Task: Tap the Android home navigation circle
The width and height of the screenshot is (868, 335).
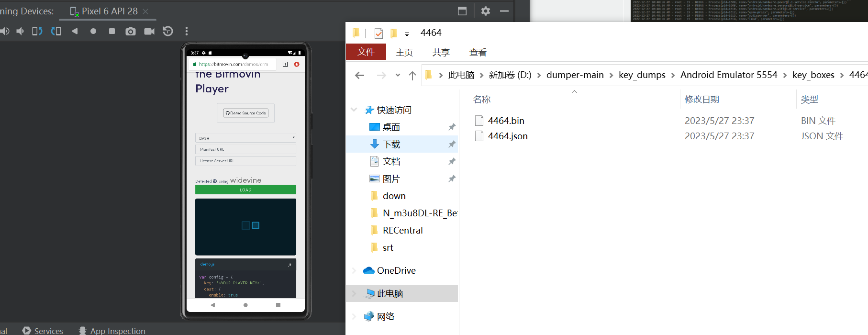Action: (245, 305)
